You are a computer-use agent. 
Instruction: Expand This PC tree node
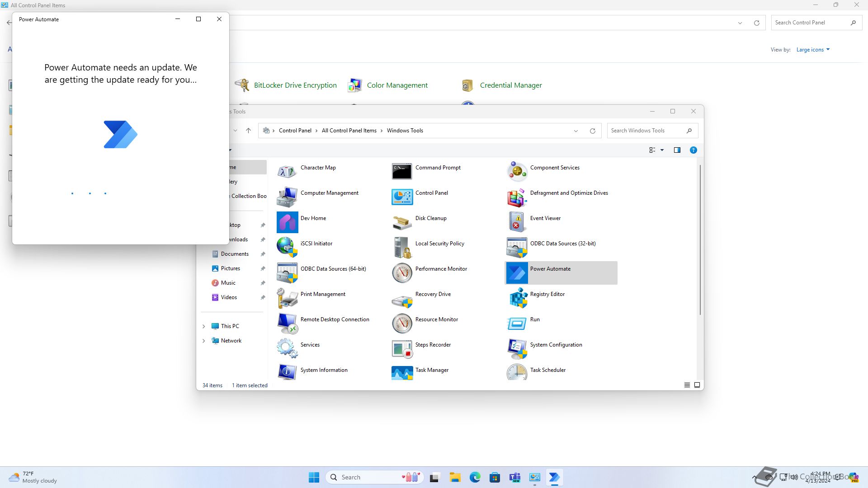[203, 326]
